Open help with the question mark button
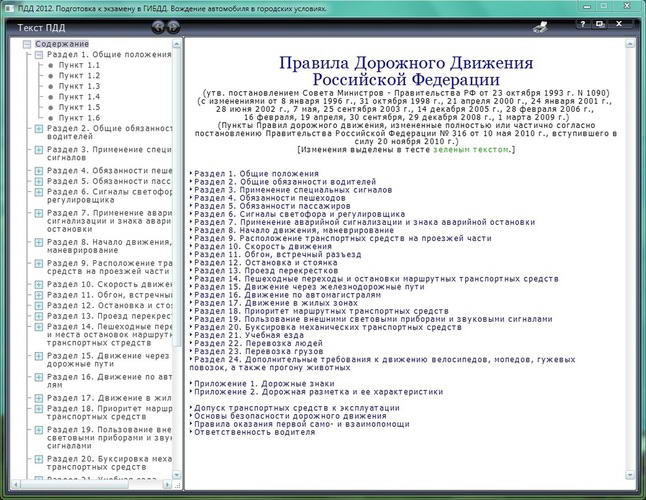646x500 pixels. pos(583,24)
